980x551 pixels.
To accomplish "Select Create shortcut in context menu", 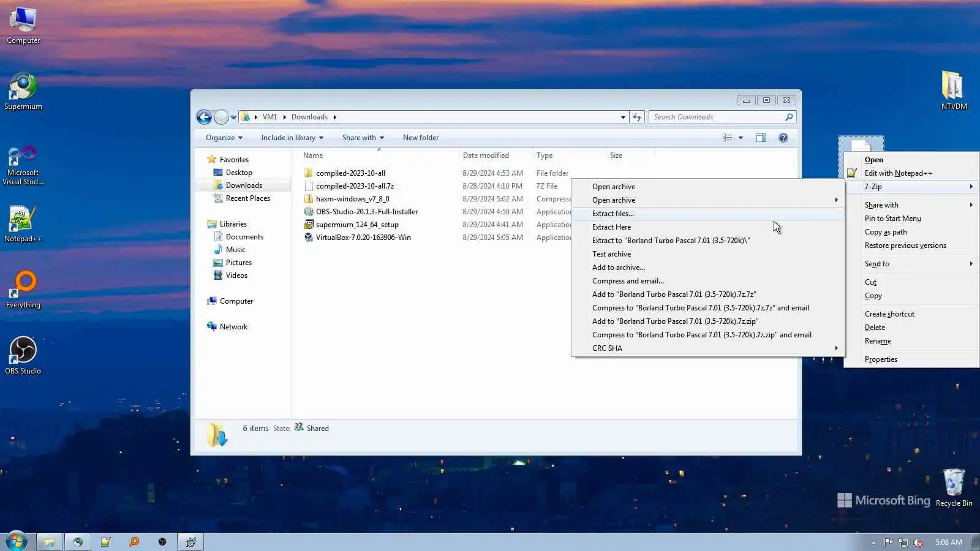I will pyautogui.click(x=912, y=314).
